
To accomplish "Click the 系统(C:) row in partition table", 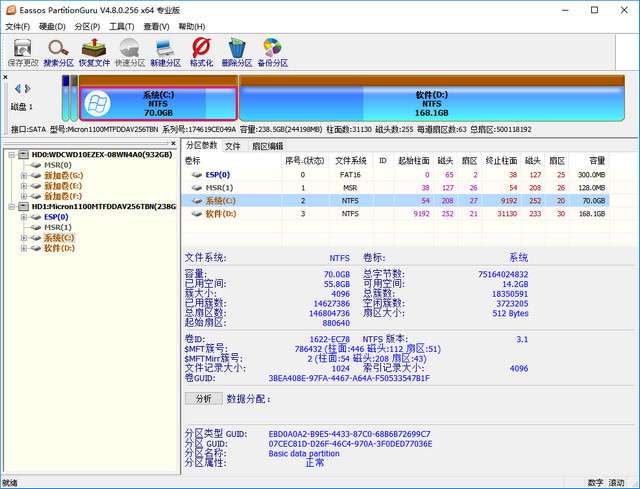I will [x=396, y=200].
